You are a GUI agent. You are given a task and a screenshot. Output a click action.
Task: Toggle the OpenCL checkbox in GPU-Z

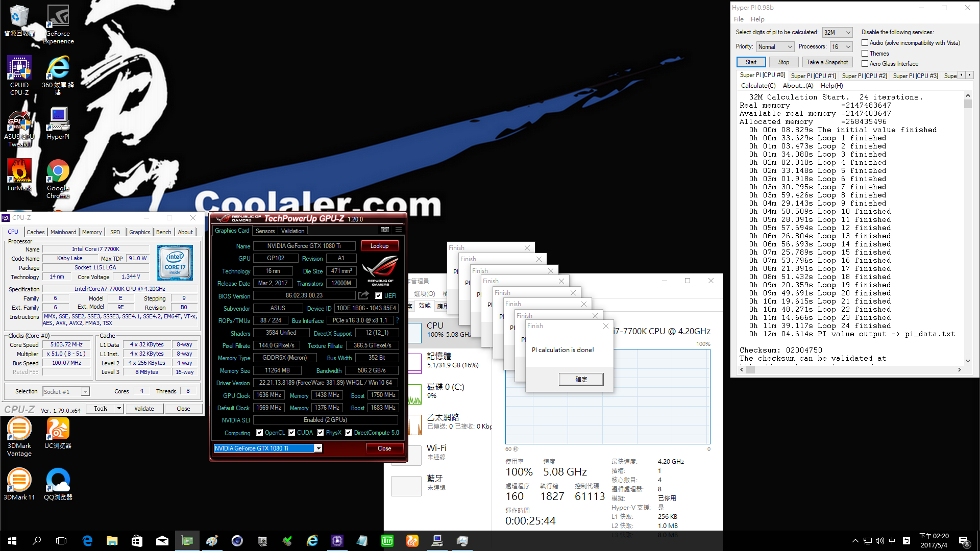(x=259, y=433)
